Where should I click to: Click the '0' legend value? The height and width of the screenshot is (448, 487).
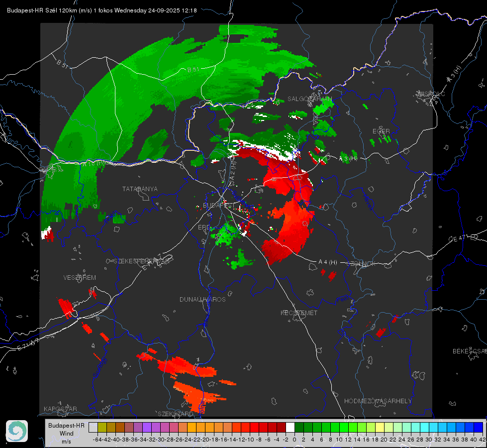click(294, 440)
